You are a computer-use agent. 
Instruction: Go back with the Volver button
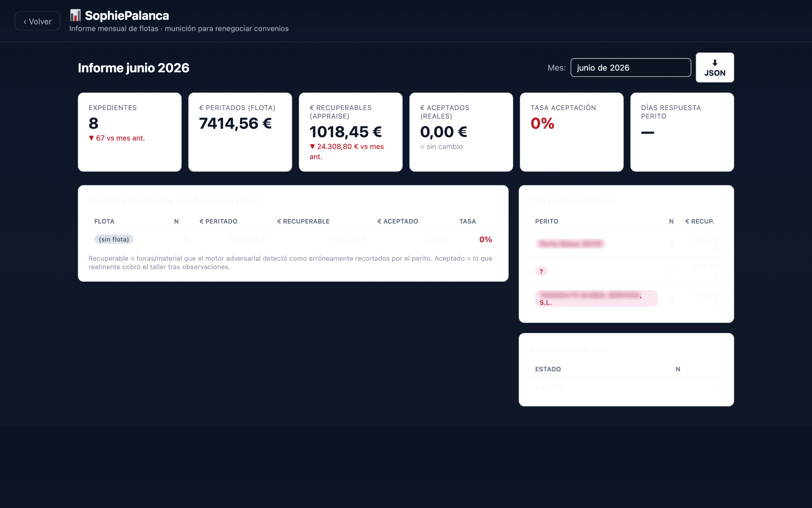pyautogui.click(x=37, y=21)
